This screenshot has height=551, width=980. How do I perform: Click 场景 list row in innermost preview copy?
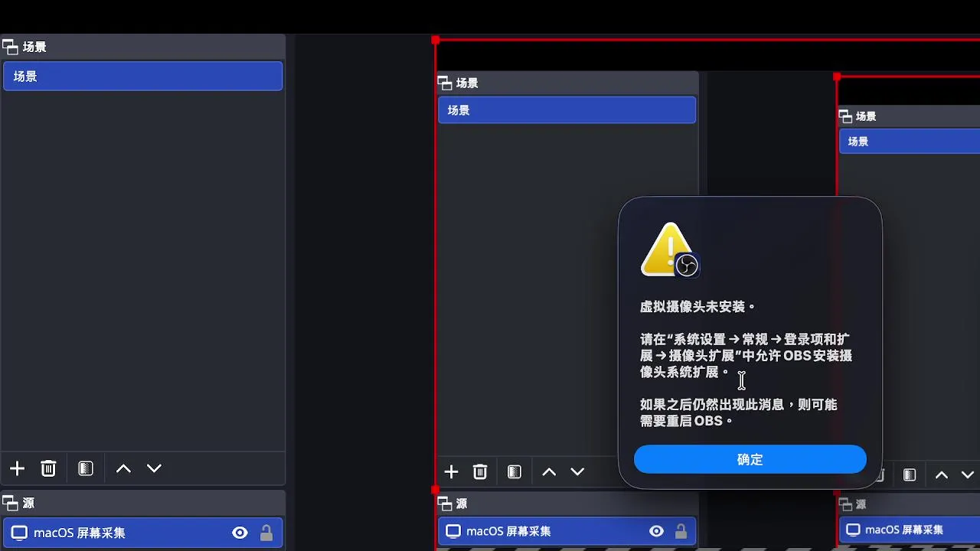[910, 142]
